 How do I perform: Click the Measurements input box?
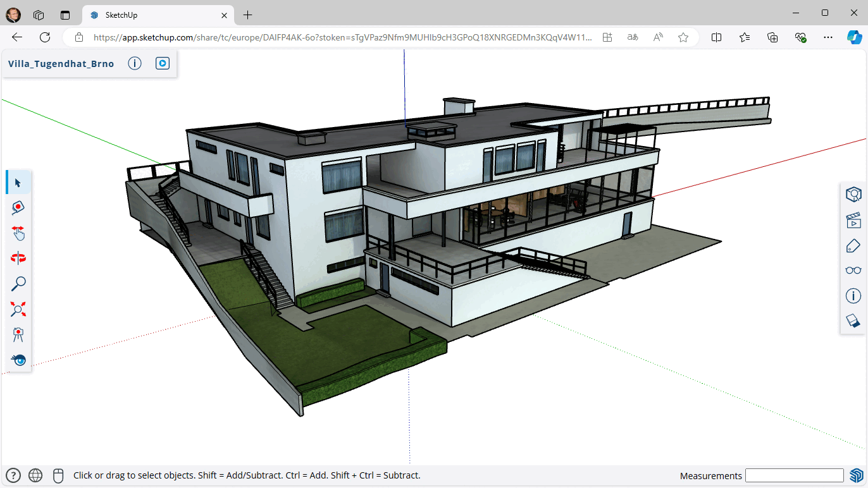point(794,475)
